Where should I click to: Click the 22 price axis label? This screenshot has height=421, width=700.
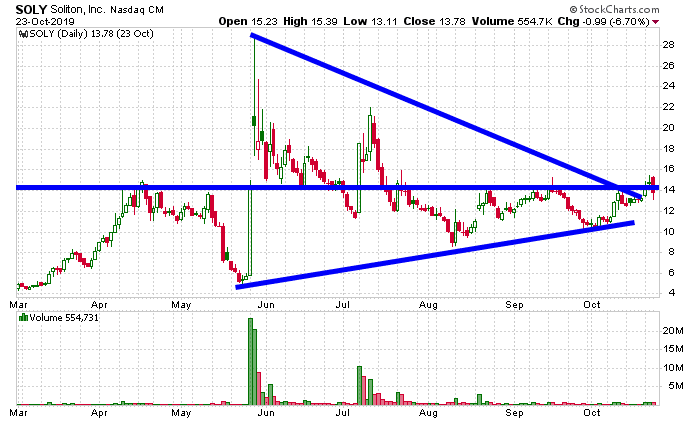pos(668,107)
